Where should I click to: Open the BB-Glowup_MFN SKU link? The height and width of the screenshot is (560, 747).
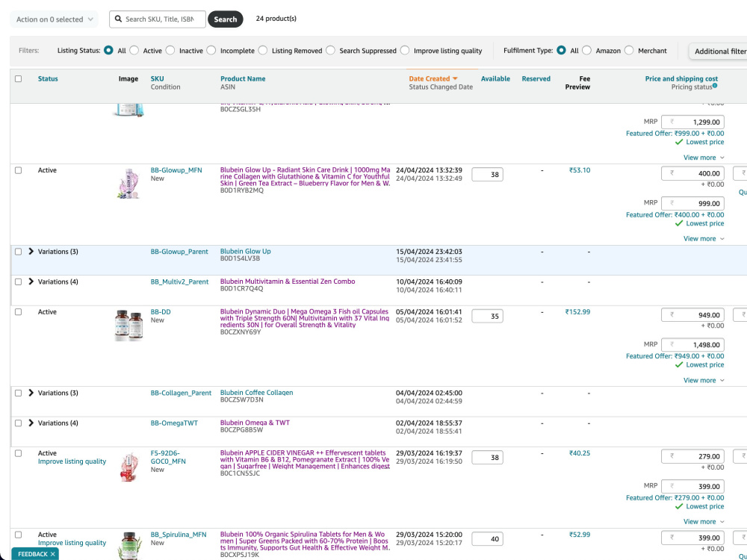(176, 170)
